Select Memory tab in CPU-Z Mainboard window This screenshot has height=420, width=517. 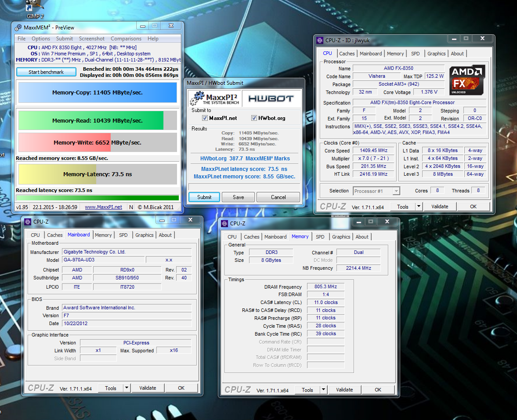click(103, 235)
